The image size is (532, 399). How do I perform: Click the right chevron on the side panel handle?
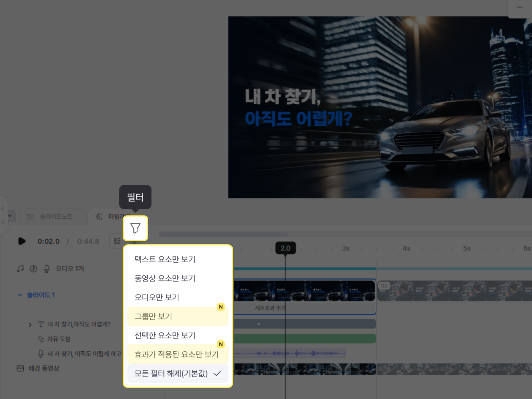3,222
